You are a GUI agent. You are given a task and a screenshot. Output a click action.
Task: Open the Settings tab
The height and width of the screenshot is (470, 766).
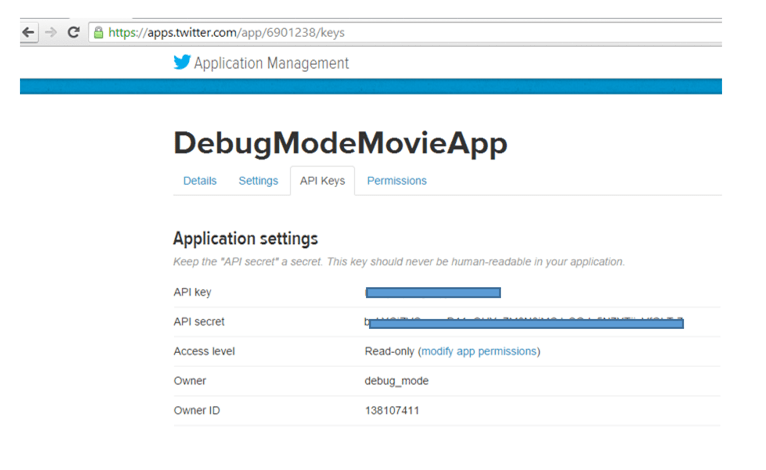click(258, 181)
